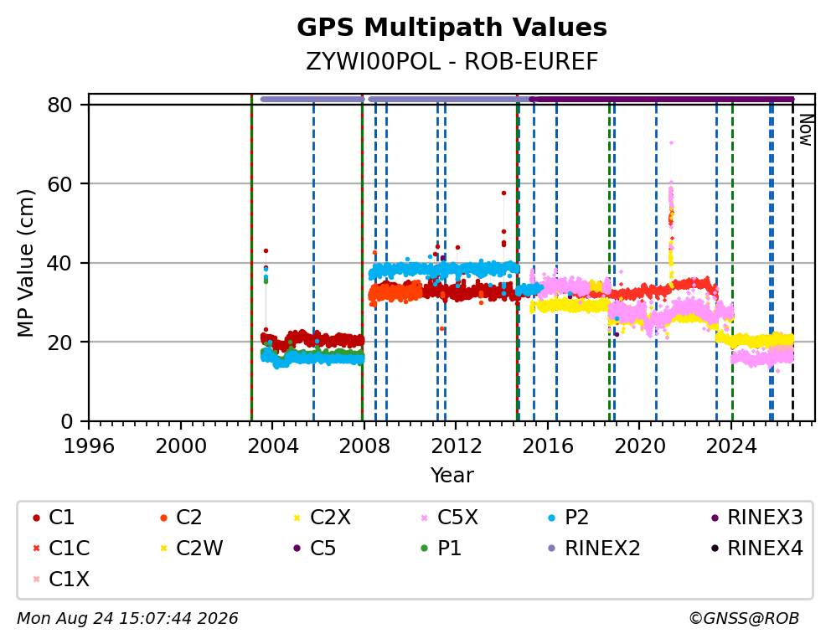Click the y-axis tick label 80
Viewport: 831px width, 644px height.
pos(59,105)
